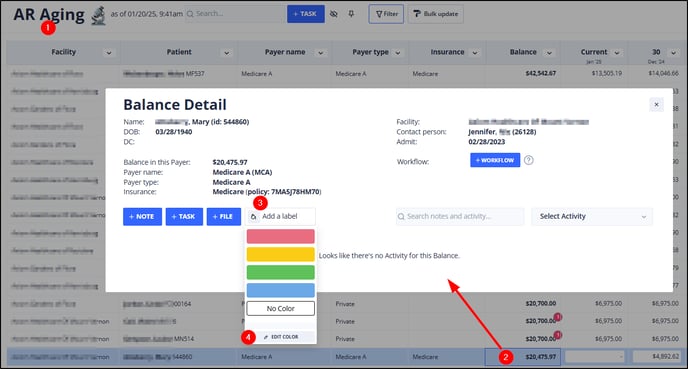This screenshot has width=688, height=369.
Task: Expand the Payer type column dropdown
Action: [x=398, y=53]
